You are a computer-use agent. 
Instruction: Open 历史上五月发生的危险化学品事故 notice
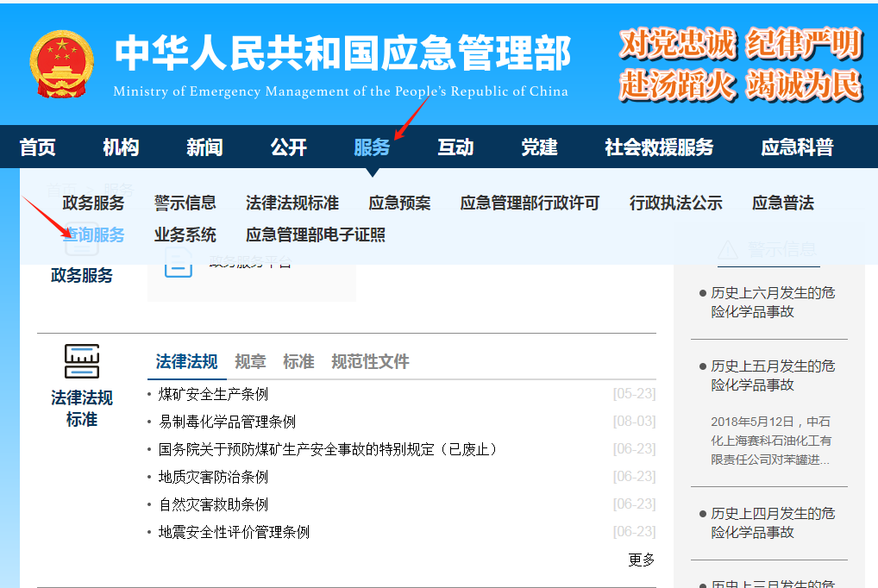pos(772,375)
